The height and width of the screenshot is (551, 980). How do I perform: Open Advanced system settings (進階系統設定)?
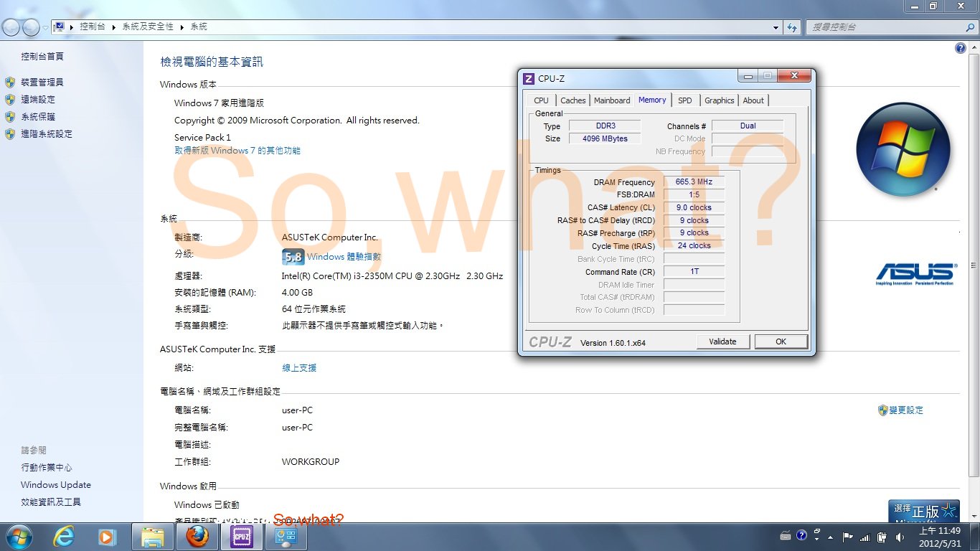tap(47, 134)
